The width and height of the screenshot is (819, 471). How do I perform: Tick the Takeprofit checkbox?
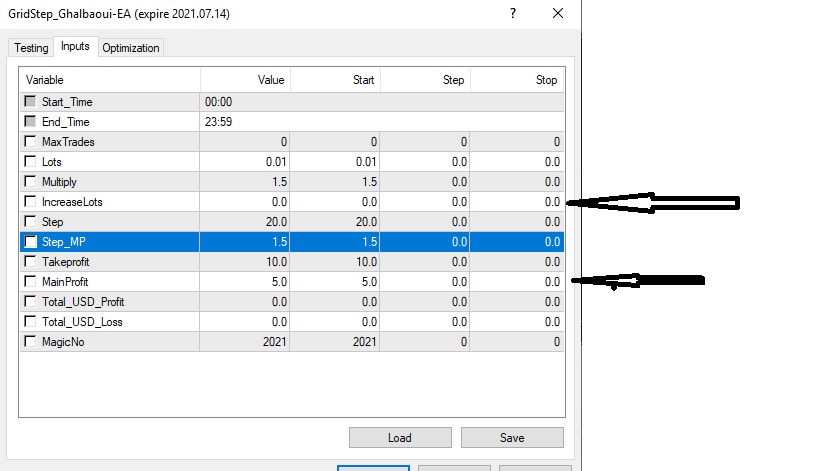[31, 262]
